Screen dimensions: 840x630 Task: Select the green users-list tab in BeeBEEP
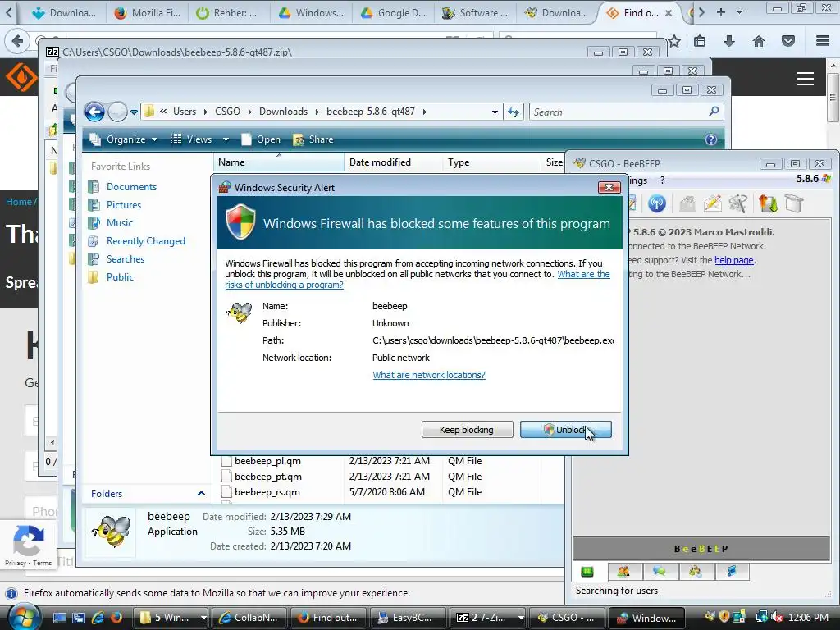[587, 572]
